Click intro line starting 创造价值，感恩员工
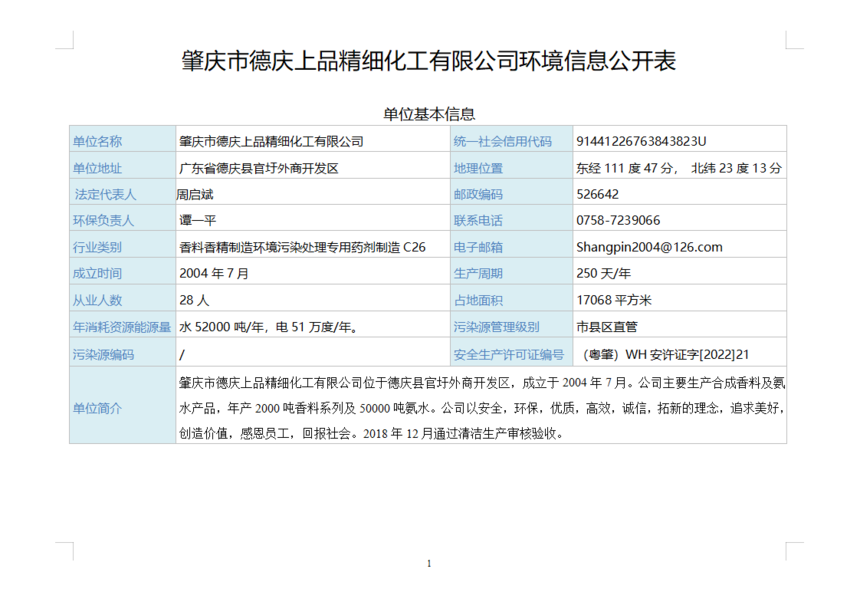The width and height of the screenshot is (860, 605). [x=371, y=433]
